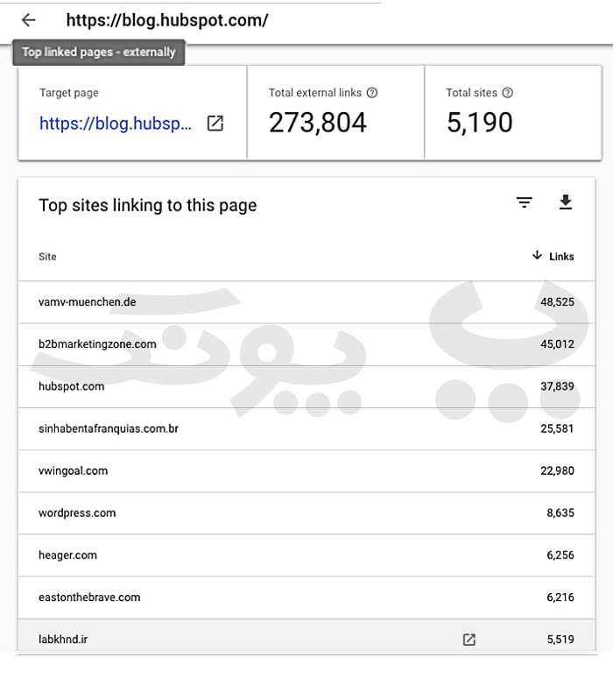613x700 pixels.
Task: Select the vamv-muenchen.de row
Action: pyautogui.click(x=306, y=302)
